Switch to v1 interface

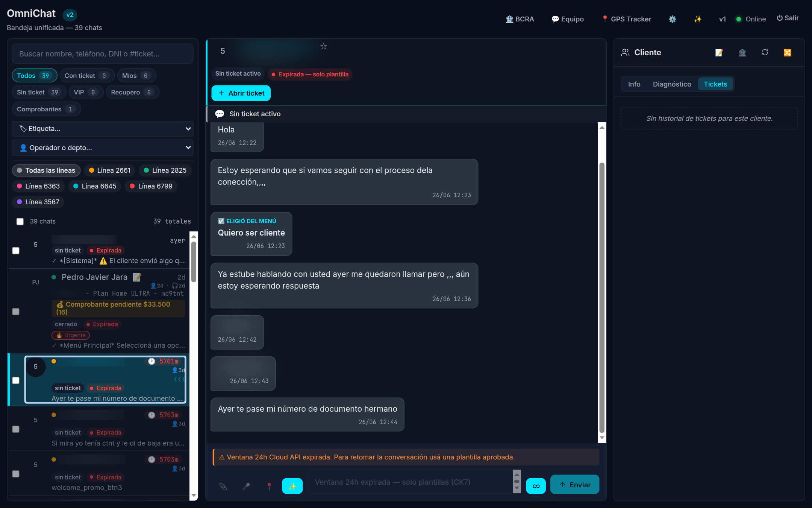click(722, 19)
